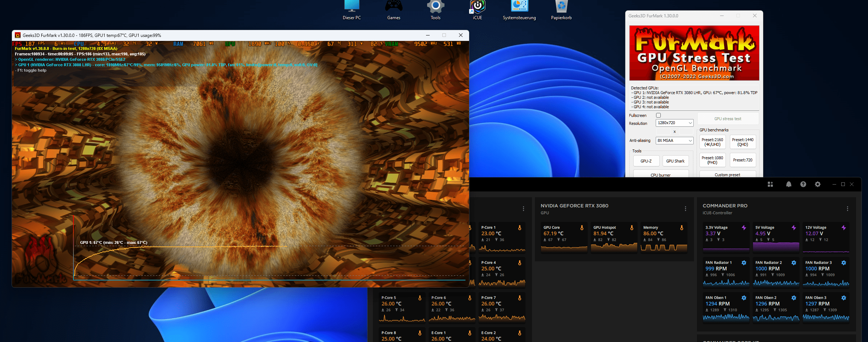Click the NVIDIA GEFORCE RTX 3080 panel title
Screen dimensions: 868x342
(574, 206)
